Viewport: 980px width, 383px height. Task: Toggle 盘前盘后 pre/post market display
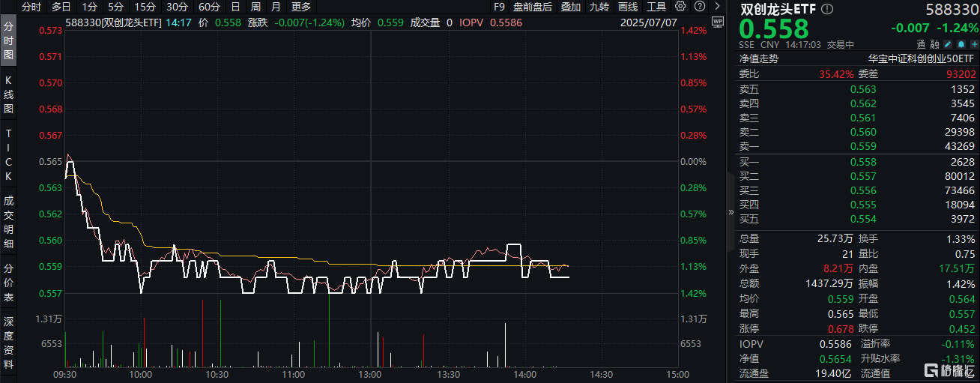(533, 7)
